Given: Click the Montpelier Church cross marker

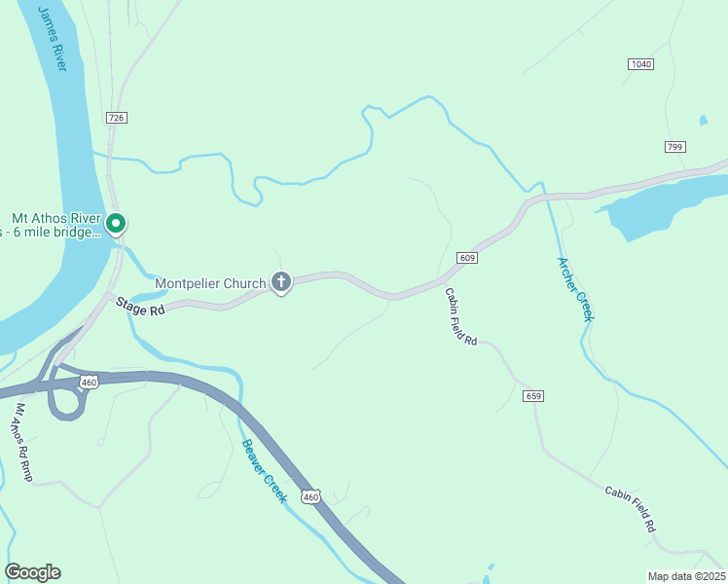Looking at the screenshot, I should [x=281, y=282].
